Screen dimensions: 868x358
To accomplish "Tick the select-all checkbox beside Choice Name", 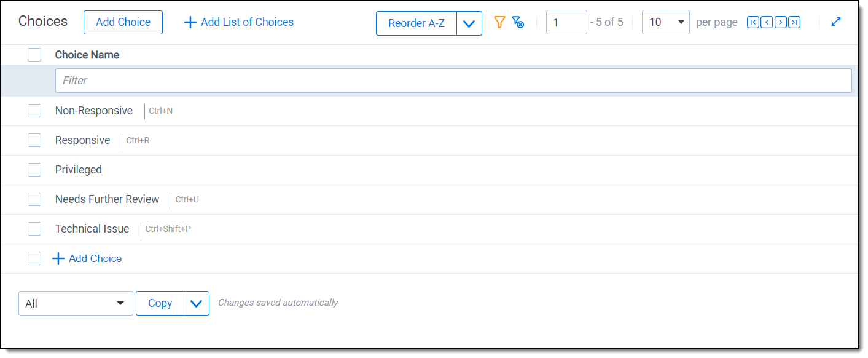I will (x=34, y=55).
